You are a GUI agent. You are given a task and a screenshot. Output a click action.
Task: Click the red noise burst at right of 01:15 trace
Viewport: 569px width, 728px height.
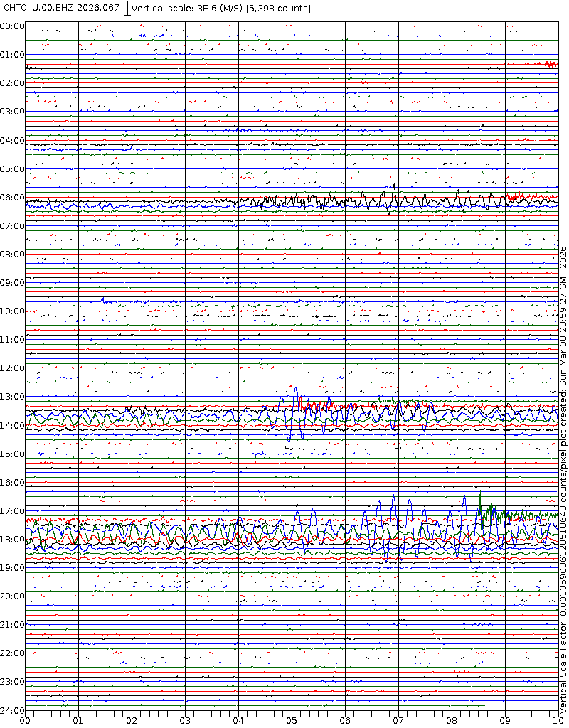click(x=548, y=64)
